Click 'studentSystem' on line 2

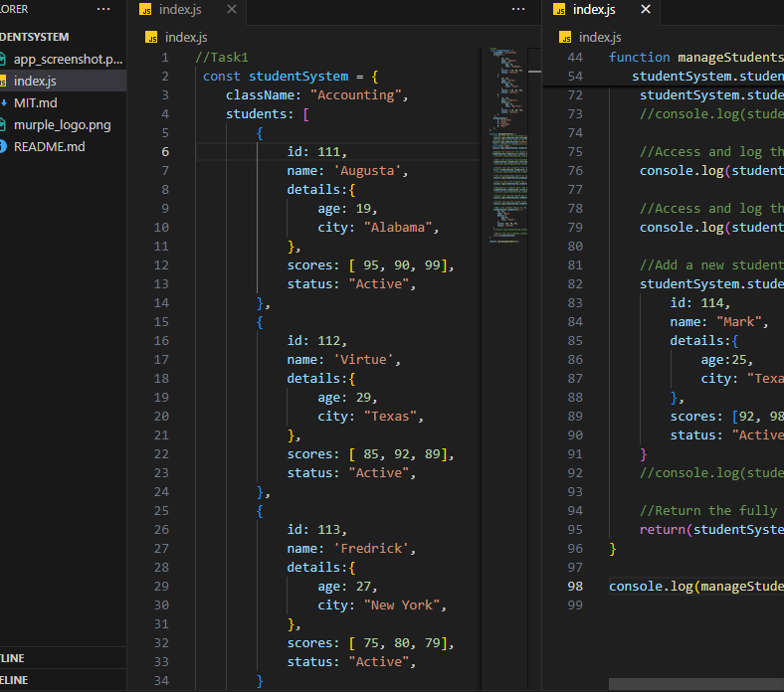coord(298,77)
